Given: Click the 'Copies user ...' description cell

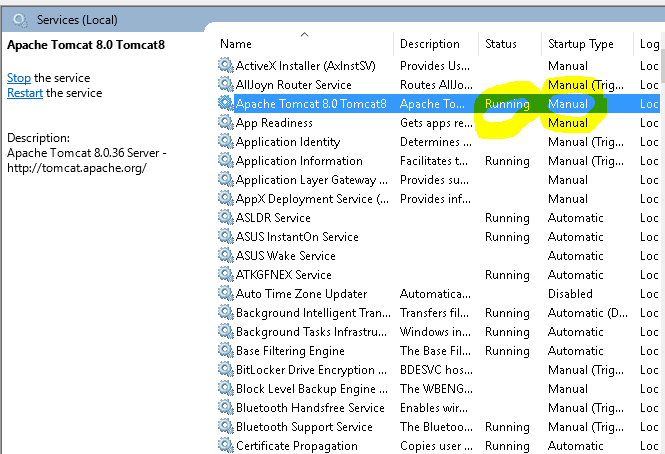Looking at the screenshot, I should 436,446.
